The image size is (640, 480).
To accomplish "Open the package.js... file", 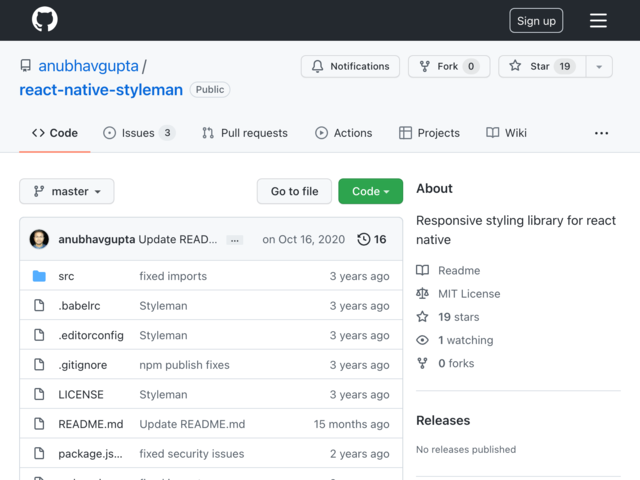I will coord(90,454).
